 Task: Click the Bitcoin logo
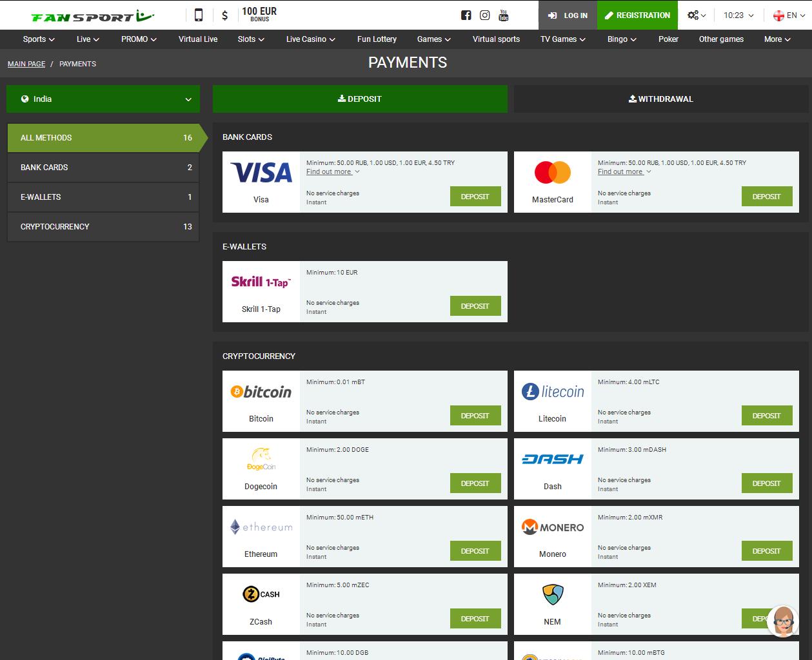(261, 391)
